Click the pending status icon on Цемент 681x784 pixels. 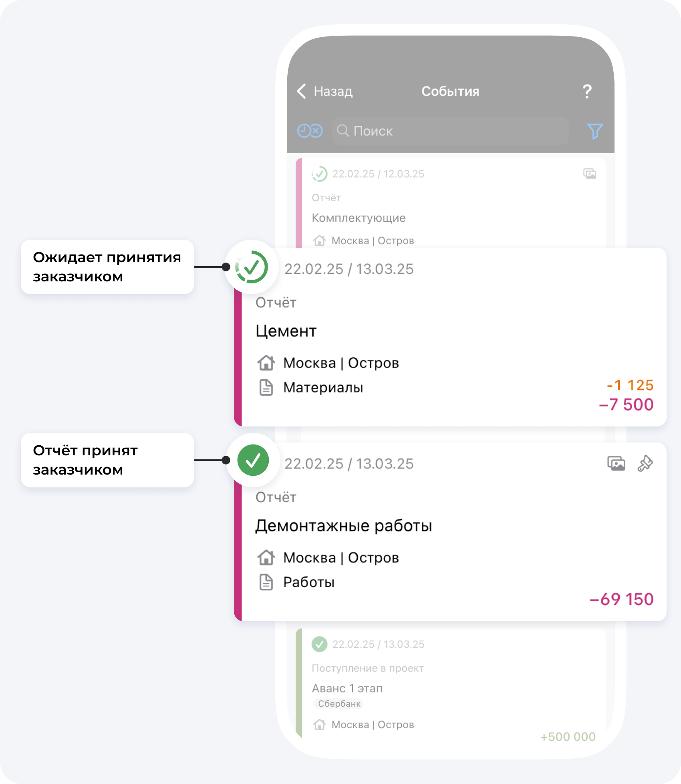click(x=252, y=267)
